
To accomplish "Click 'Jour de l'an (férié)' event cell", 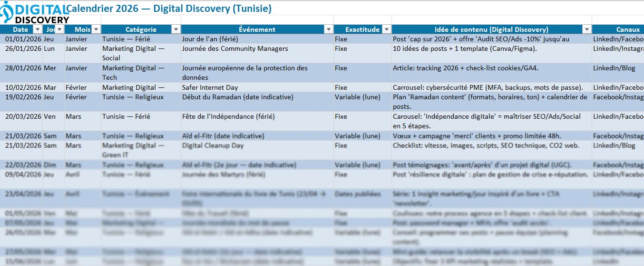I will click(257, 39).
